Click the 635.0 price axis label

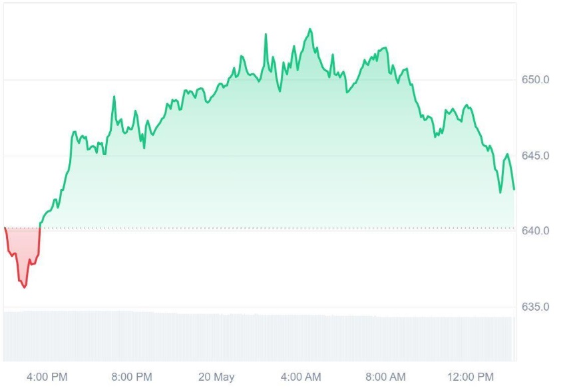tap(534, 307)
